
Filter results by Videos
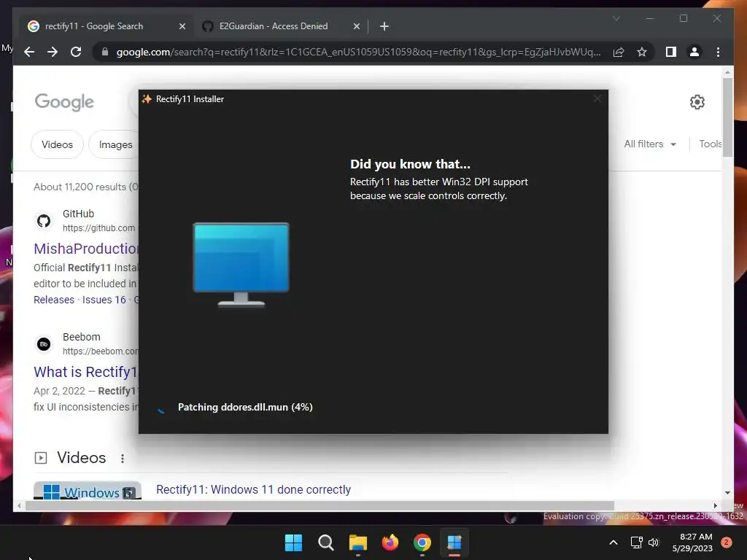click(57, 144)
